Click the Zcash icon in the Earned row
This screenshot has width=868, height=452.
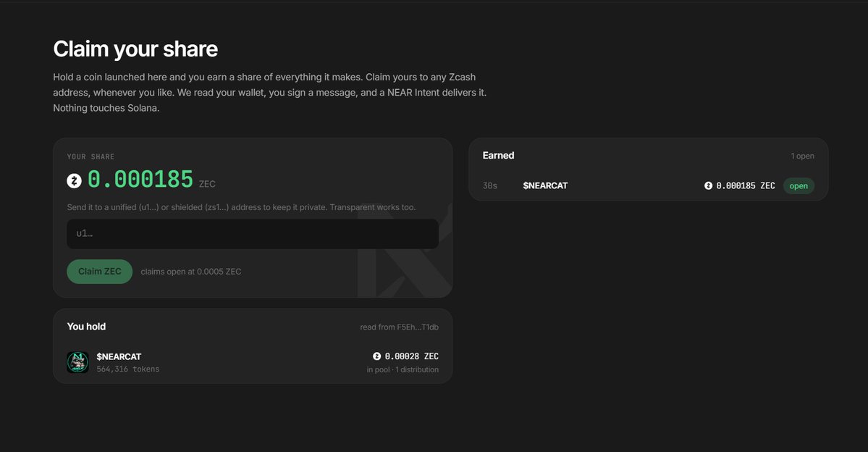708,185
